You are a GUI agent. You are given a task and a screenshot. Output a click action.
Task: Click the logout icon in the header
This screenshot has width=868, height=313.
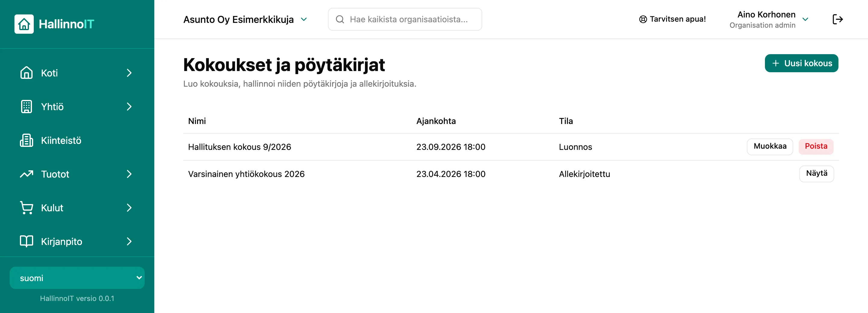point(837,19)
